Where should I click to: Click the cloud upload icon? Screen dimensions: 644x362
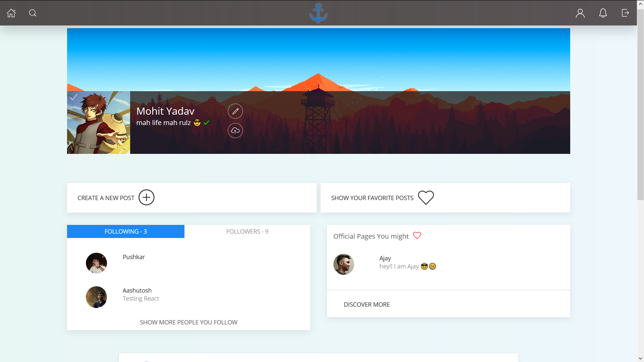pyautogui.click(x=235, y=130)
